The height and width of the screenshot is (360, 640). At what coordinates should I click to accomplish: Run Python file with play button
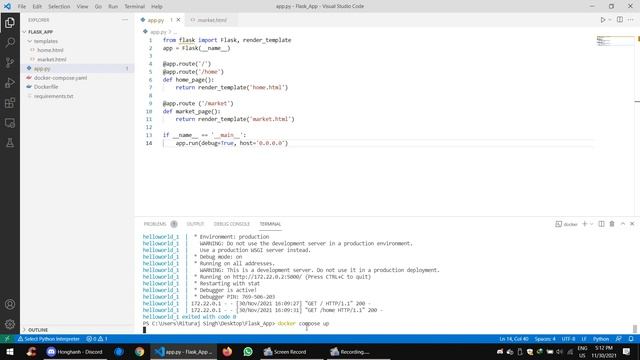[602, 20]
